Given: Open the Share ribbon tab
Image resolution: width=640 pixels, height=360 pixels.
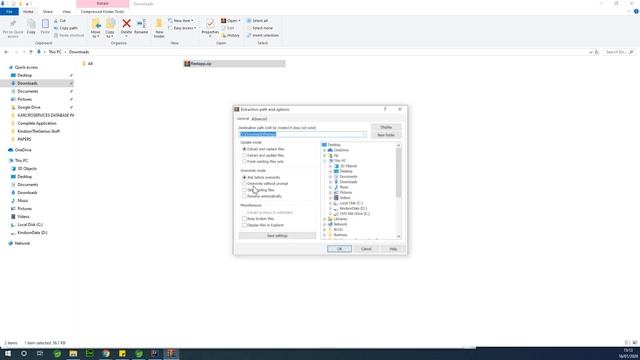Looking at the screenshot, I should [x=48, y=12].
